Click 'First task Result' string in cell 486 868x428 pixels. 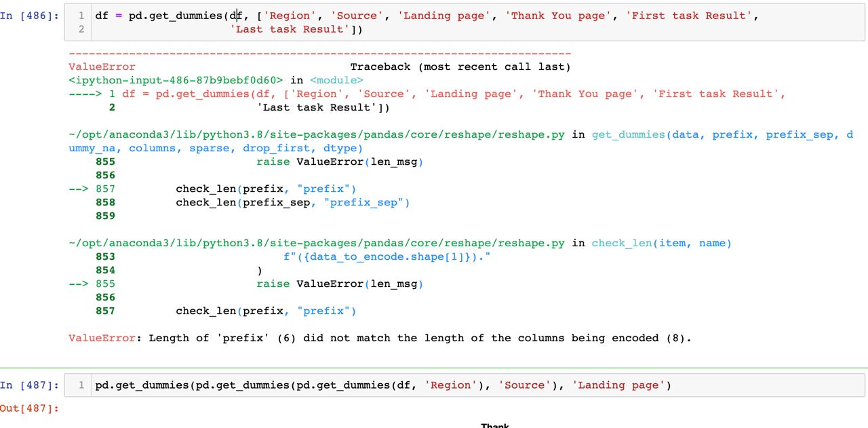[692, 15]
